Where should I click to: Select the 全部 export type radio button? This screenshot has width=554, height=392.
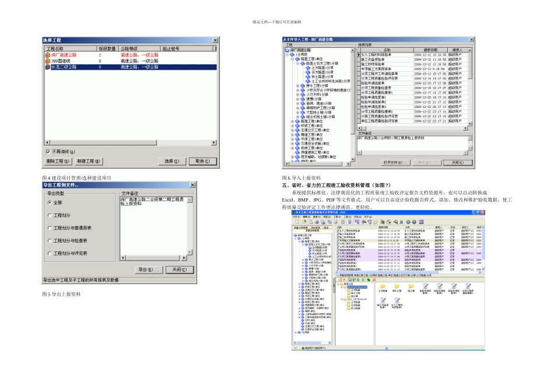tap(49, 202)
